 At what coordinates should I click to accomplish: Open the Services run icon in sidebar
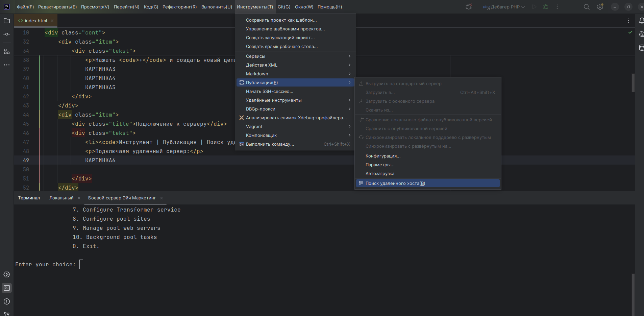tap(7, 274)
